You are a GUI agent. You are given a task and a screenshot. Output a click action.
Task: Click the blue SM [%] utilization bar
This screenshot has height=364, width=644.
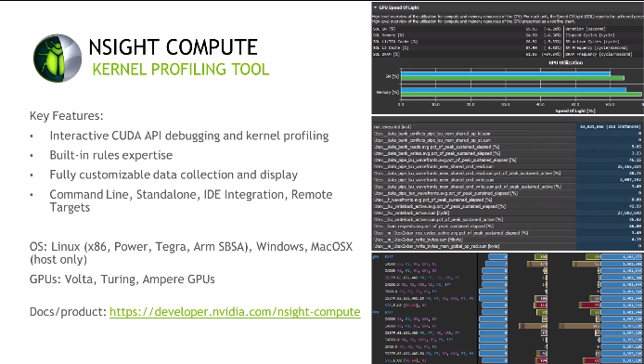(506, 74)
